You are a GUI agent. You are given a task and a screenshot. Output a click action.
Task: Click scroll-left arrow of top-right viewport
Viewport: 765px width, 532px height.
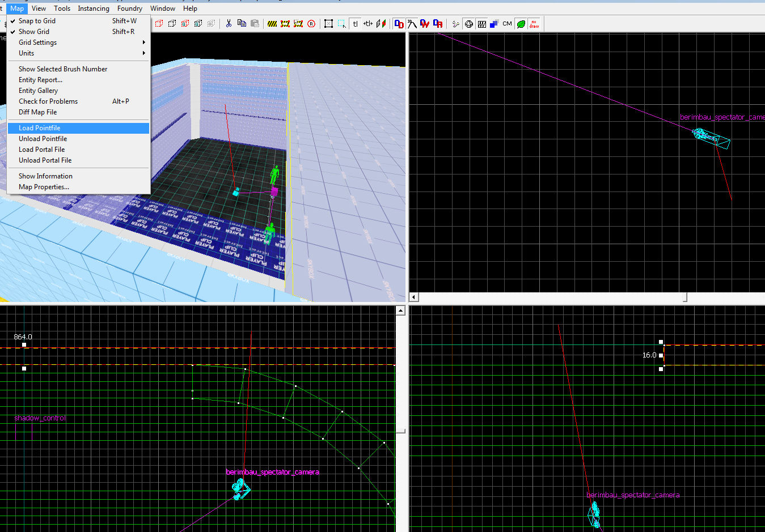[414, 297]
